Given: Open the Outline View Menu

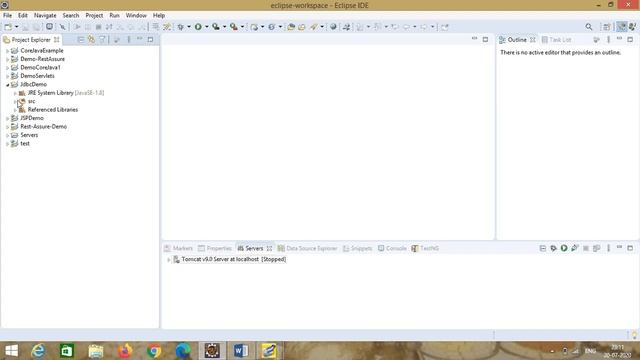Looking at the screenshot, I should point(608,39).
